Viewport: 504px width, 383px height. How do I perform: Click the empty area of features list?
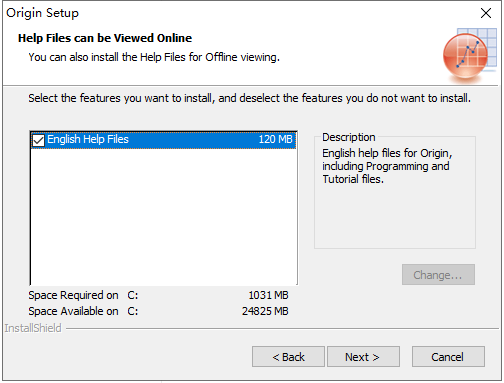pyautogui.click(x=163, y=217)
